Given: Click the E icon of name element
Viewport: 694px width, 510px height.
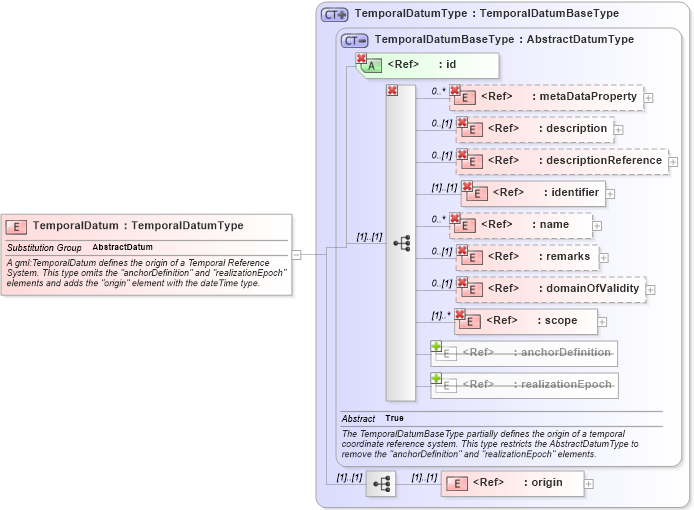Looking at the screenshot, I should pyautogui.click(x=465, y=226).
